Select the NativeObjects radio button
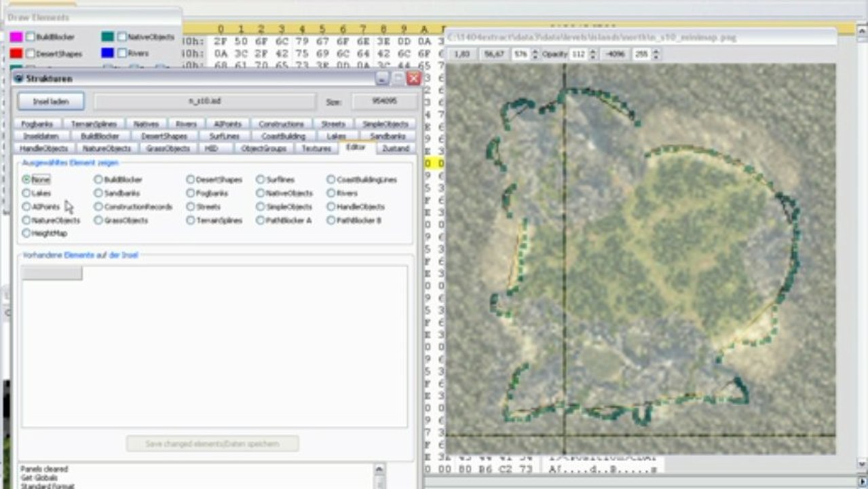Viewport: 868px width, 489px height. [x=260, y=193]
